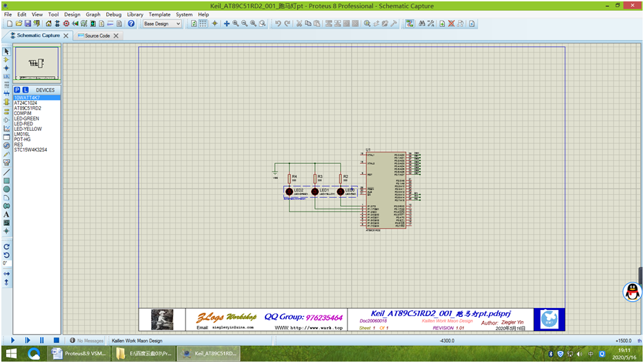Stop the simulation
The width and height of the screenshot is (644, 363).
[57, 340]
